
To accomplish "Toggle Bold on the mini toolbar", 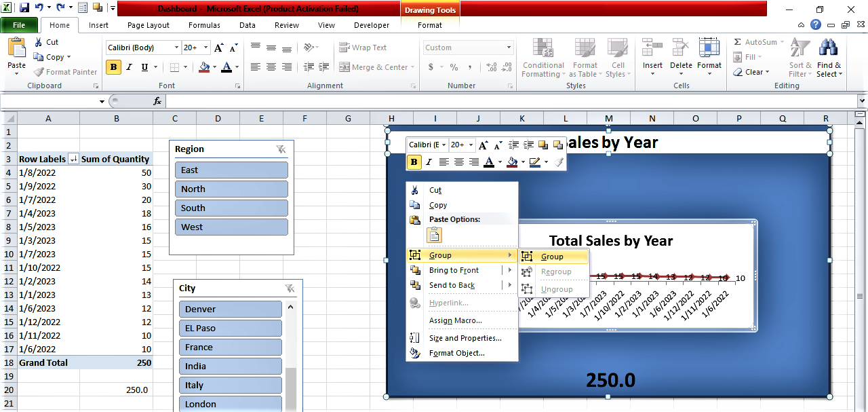I will [x=414, y=162].
